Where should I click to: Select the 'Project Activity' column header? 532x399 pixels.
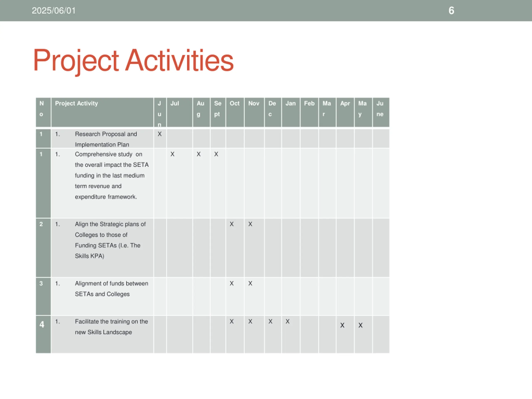pos(102,112)
